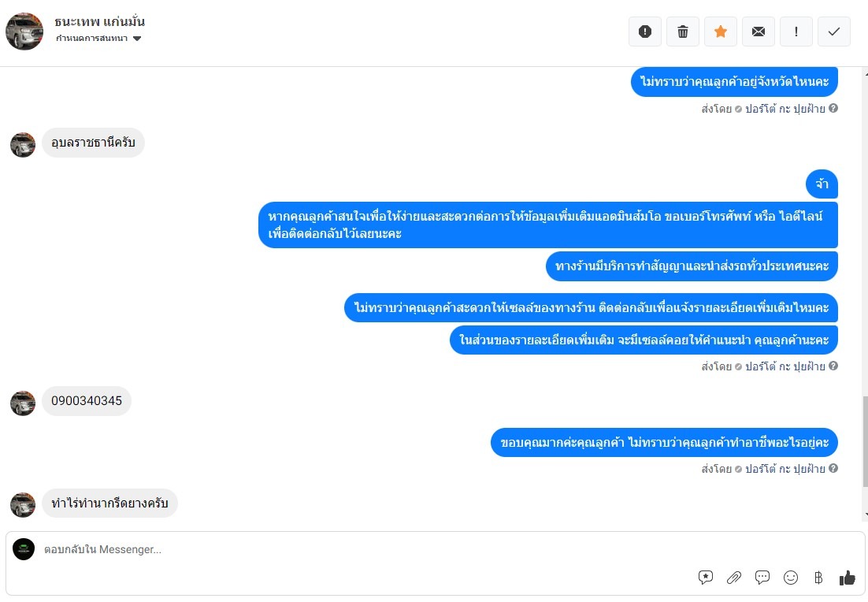Image resolution: width=868 pixels, height=602 pixels.
Task: Attach a file with the paperclip icon
Action: (734, 578)
